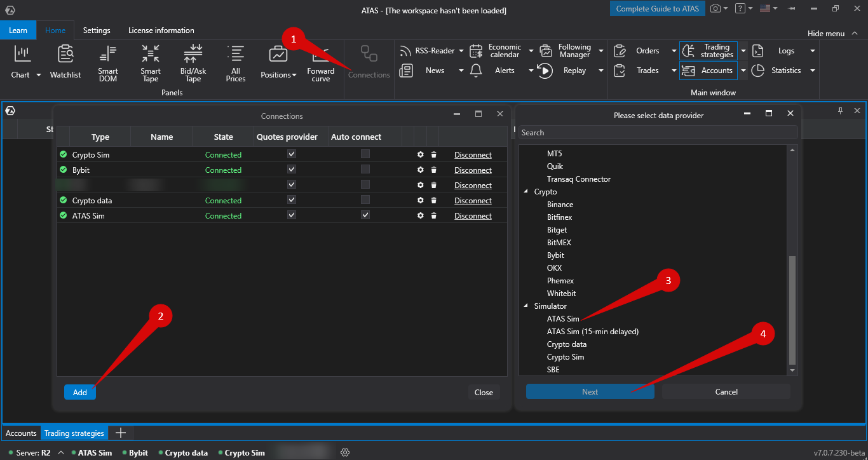Enable Auto connect for Crypto Sim
Image resolution: width=868 pixels, height=460 pixels.
(x=365, y=154)
